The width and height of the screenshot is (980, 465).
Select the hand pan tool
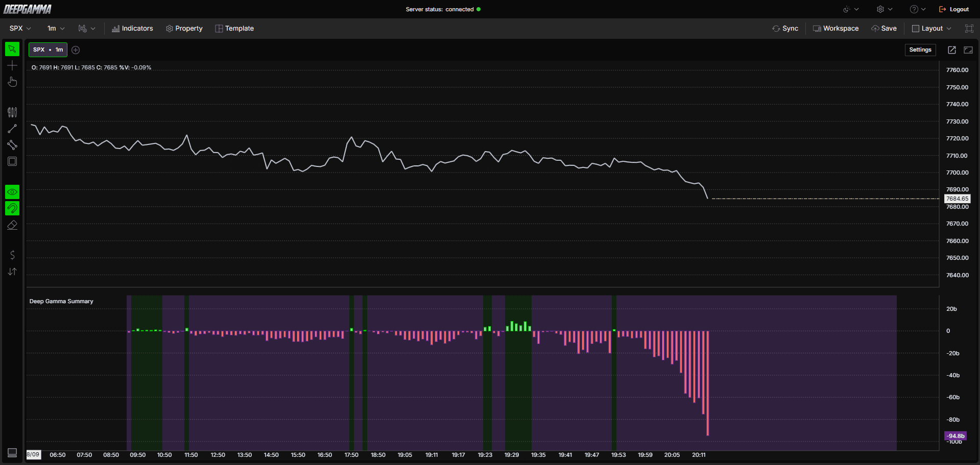coord(12,82)
